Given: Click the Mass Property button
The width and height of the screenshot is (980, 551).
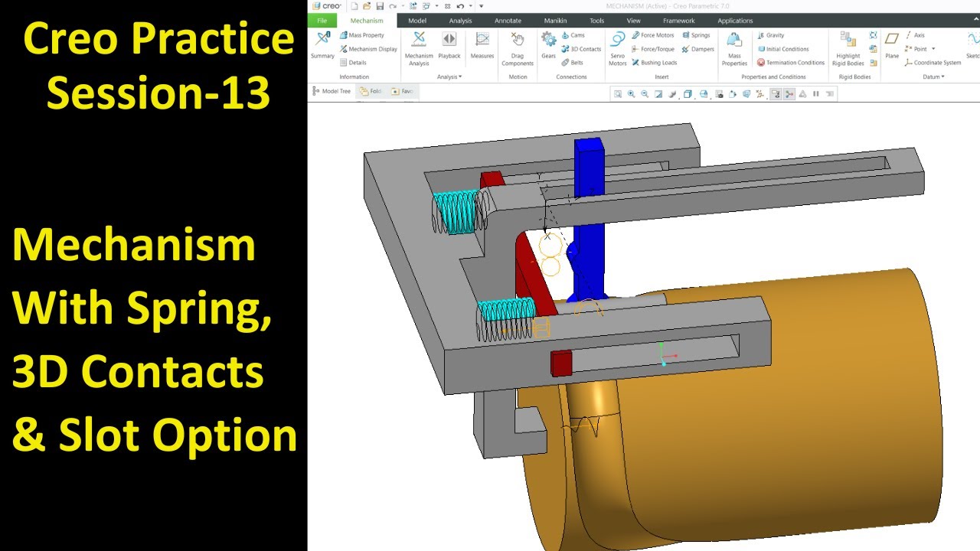Looking at the screenshot, I should click(x=361, y=35).
